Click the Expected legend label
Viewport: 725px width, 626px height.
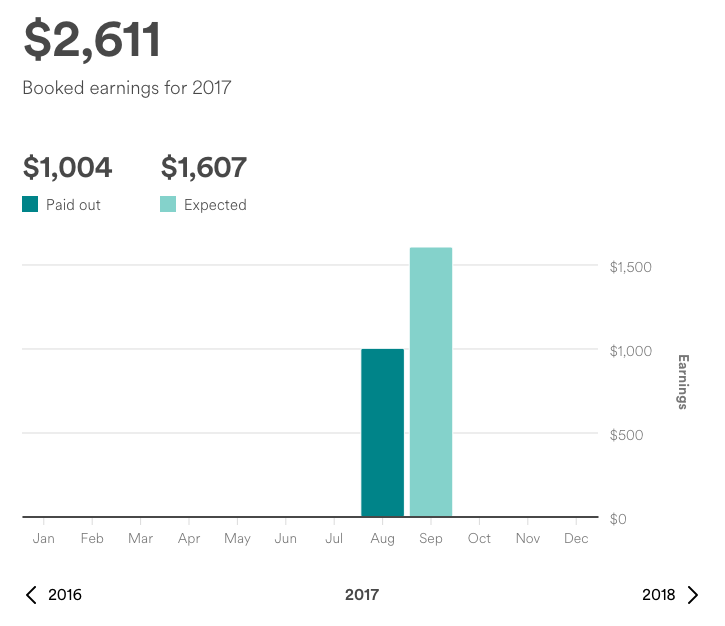(215, 205)
